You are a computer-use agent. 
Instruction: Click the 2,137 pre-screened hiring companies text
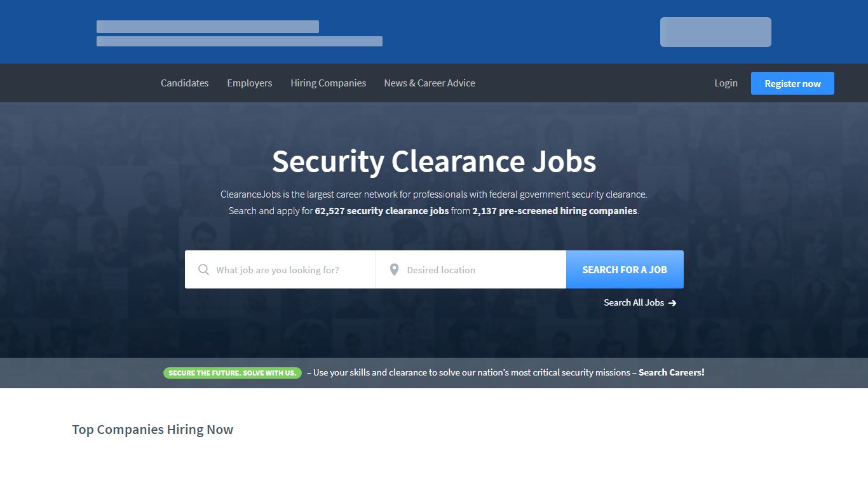coord(555,211)
